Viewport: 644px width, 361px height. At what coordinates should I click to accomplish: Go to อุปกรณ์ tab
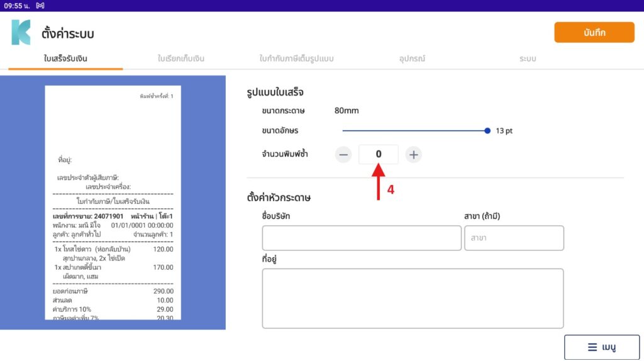412,58
